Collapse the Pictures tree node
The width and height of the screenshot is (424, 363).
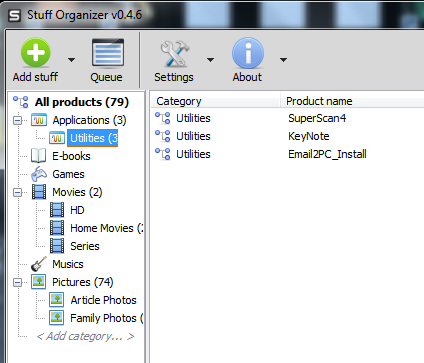17,282
